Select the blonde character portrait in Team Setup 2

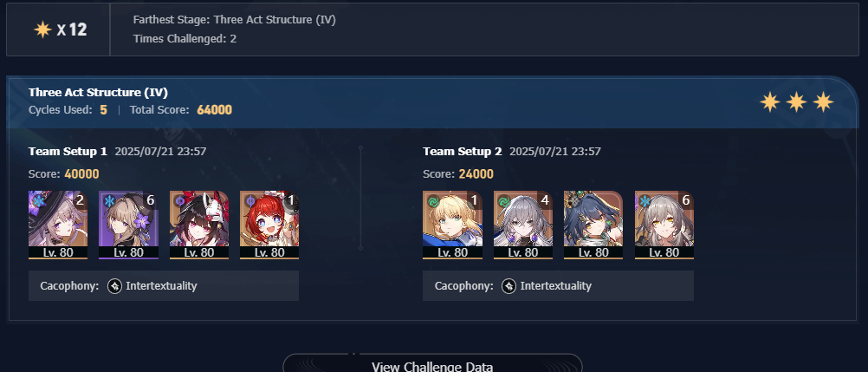(x=452, y=225)
